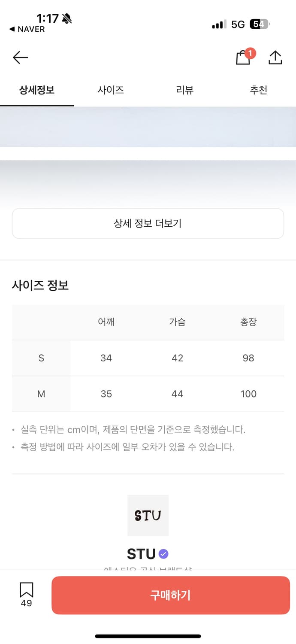Open the STU brand logo thumbnail
This screenshot has width=296, height=644.
pos(148,515)
